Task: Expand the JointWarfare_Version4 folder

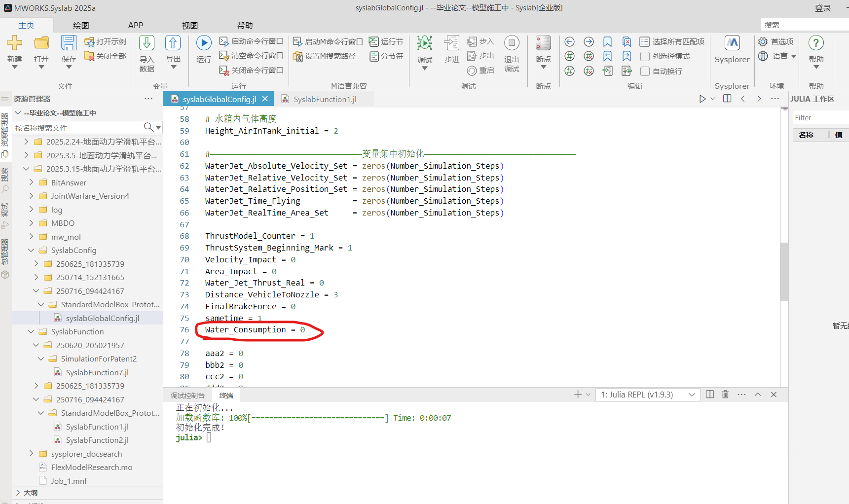Action: click(31, 196)
